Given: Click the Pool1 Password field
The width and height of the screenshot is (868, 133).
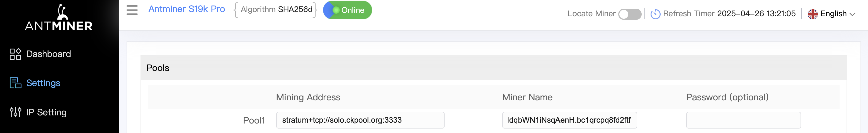Looking at the screenshot, I should (x=743, y=120).
